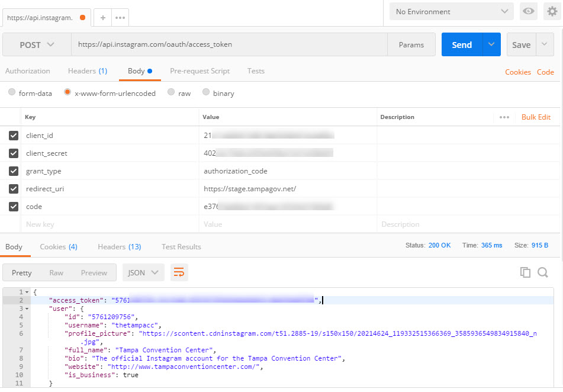Open the Tests tab
The height and width of the screenshot is (392, 563).
point(256,71)
